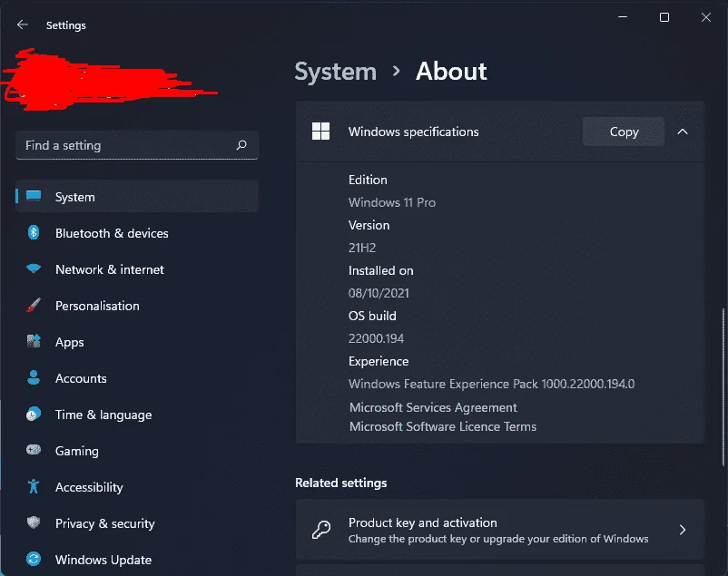Click the Accounts person icon
Image resolution: width=728 pixels, height=576 pixels.
(34, 377)
